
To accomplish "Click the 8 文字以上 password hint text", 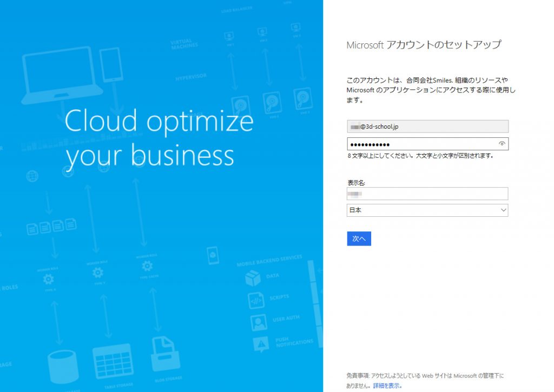I will coord(420,155).
